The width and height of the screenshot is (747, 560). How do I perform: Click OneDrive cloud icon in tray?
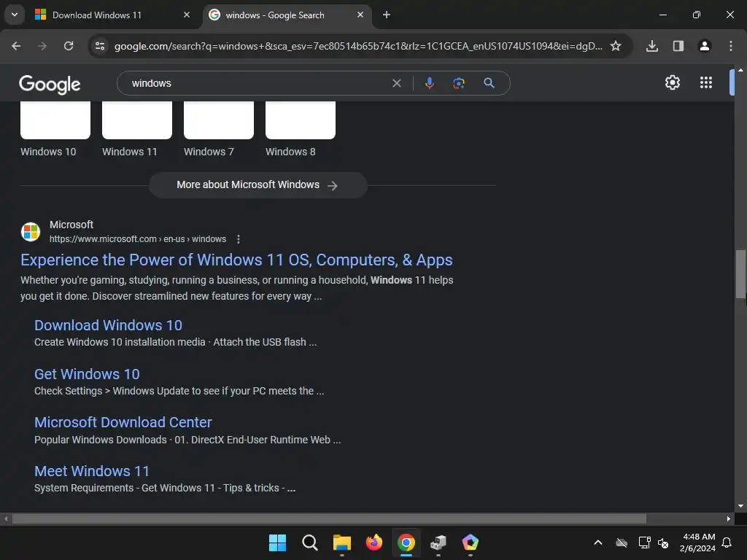coord(622,542)
